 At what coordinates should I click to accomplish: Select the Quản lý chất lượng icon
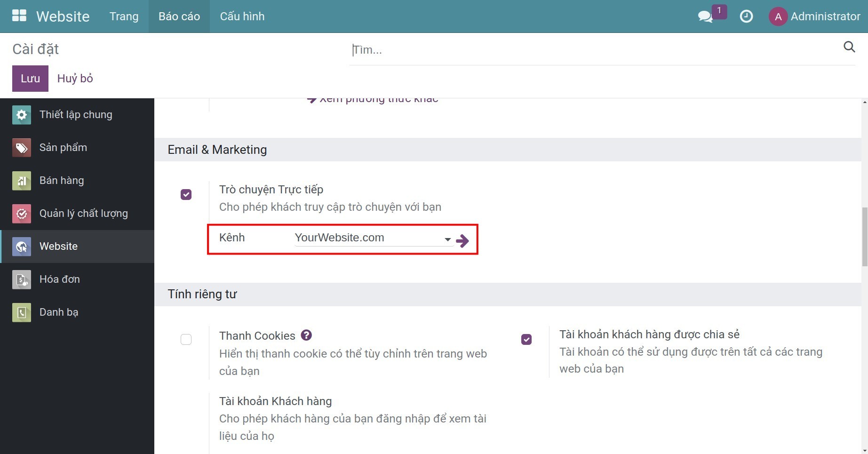[21, 214]
